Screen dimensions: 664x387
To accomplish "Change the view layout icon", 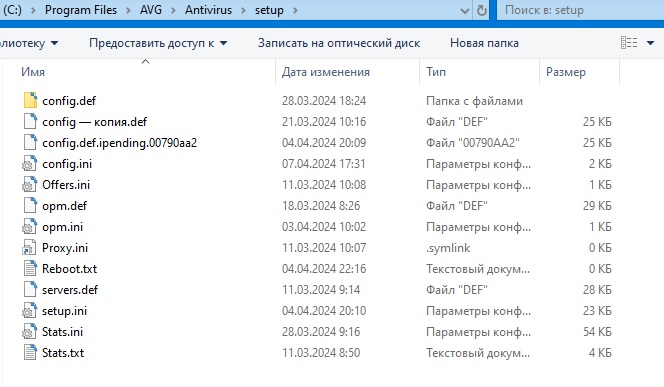I will point(629,43).
